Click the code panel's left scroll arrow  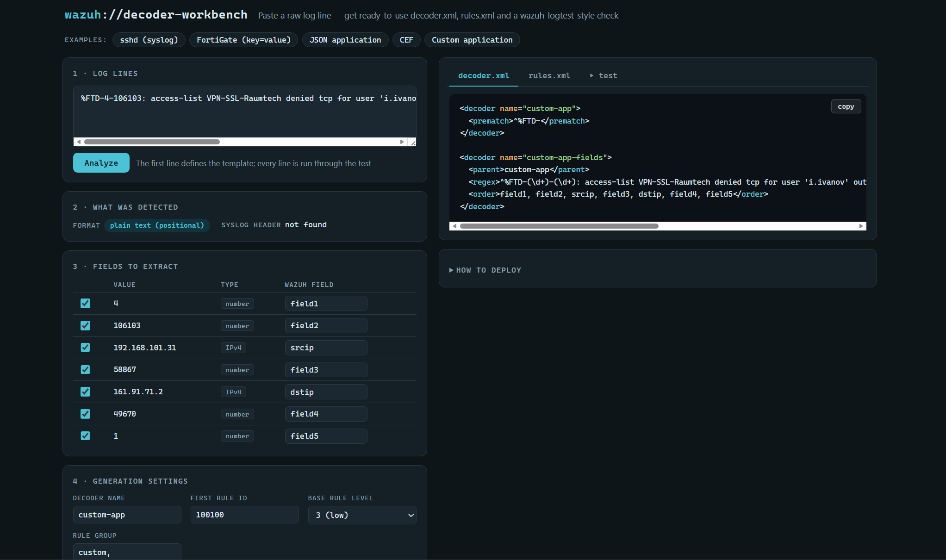[455, 226]
